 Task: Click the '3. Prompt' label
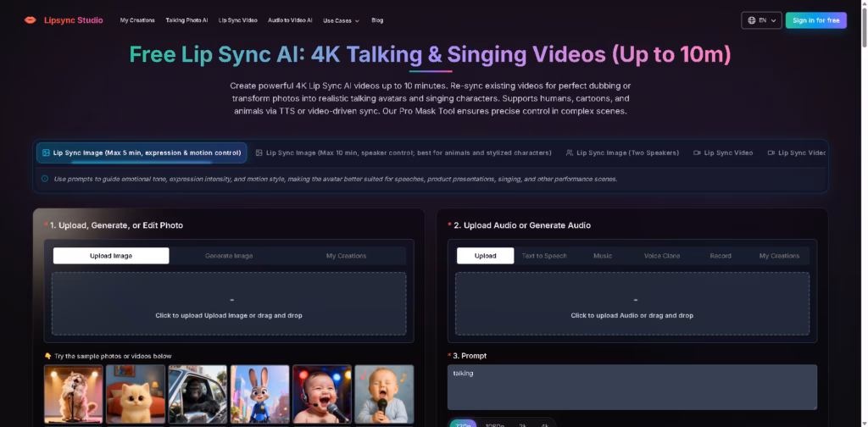point(470,356)
